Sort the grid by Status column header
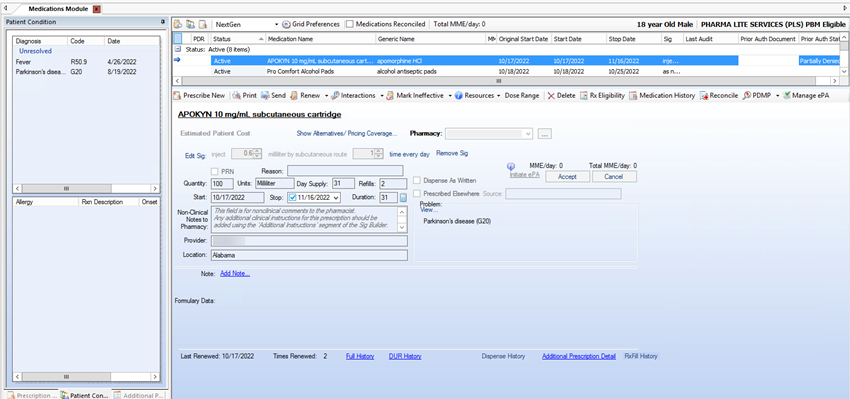850x399 pixels. (237, 39)
